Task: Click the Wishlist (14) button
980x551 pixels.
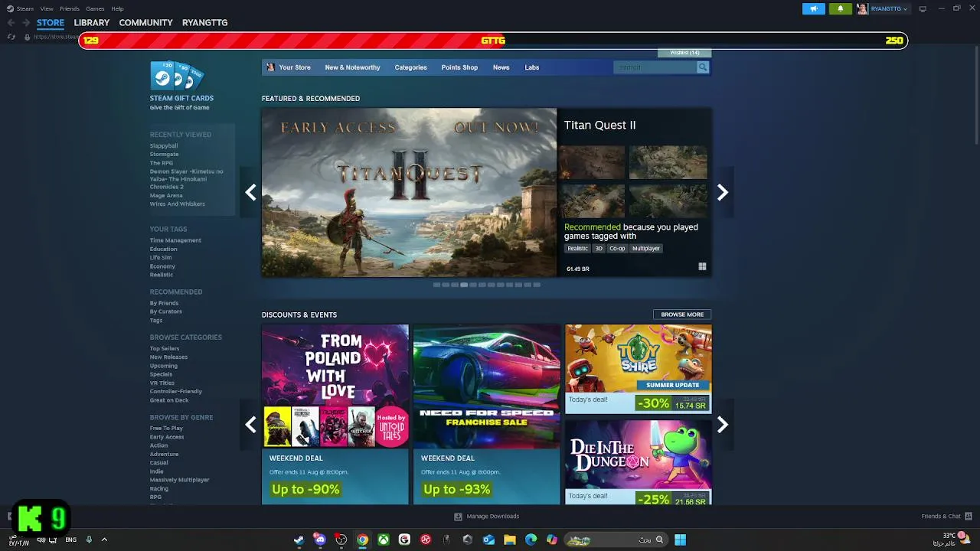Action: (x=684, y=53)
